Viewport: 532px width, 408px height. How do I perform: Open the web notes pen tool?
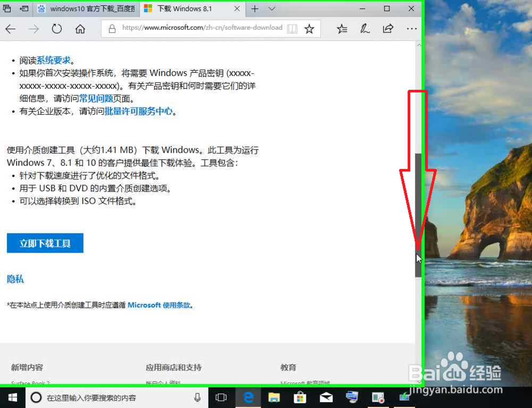pyautogui.click(x=365, y=29)
